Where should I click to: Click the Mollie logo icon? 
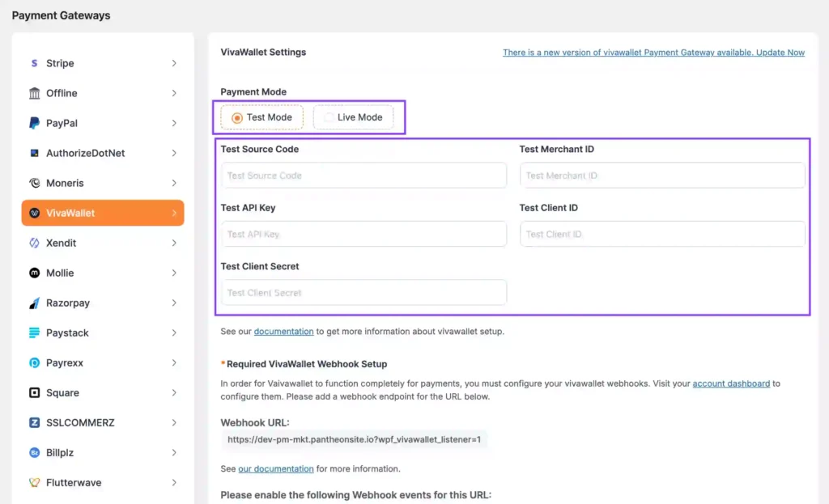click(x=34, y=273)
